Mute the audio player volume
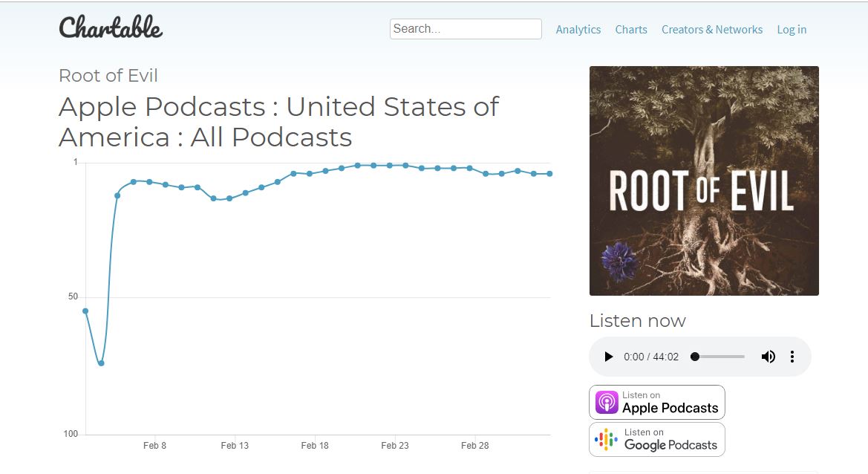Viewport: 868px width, 474px height. pyautogui.click(x=768, y=357)
